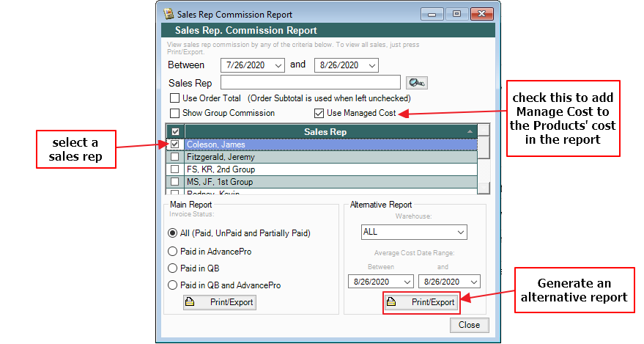Click the sort arrow in Sales Rep header
This screenshot has width=644, height=344.
coord(469,131)
